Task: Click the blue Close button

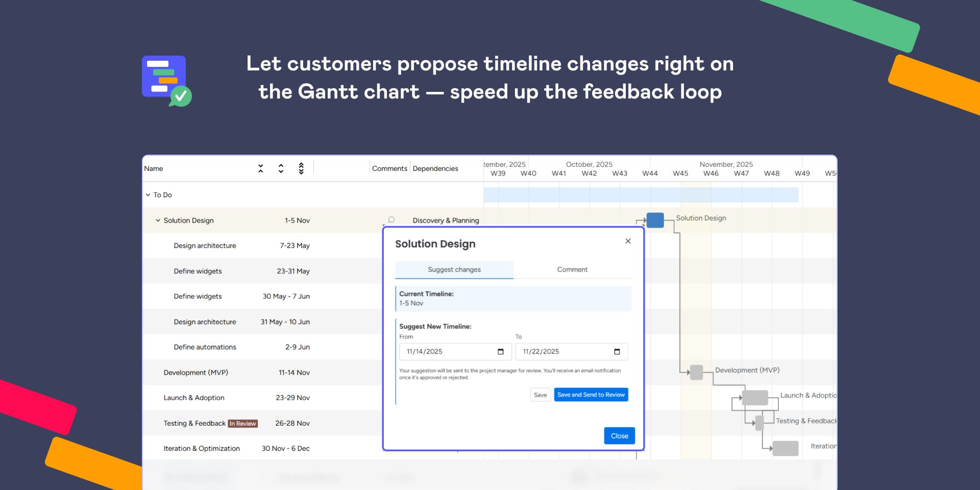Action: click(619, 436)
